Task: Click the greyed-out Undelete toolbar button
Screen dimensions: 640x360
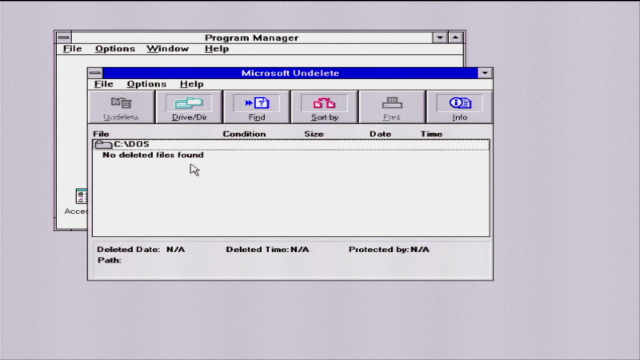Action: pyautogui.click(x=121, y=107)
